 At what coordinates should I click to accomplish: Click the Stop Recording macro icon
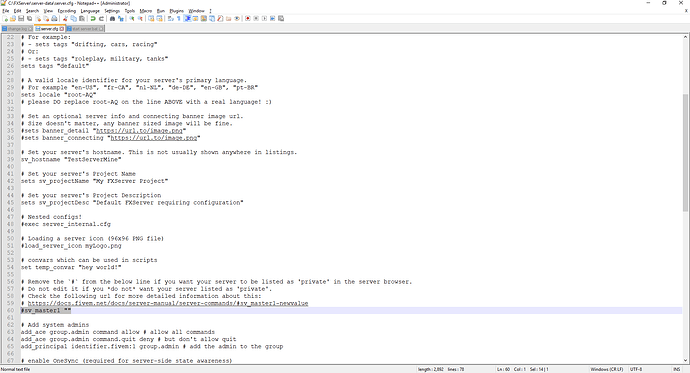257,18
